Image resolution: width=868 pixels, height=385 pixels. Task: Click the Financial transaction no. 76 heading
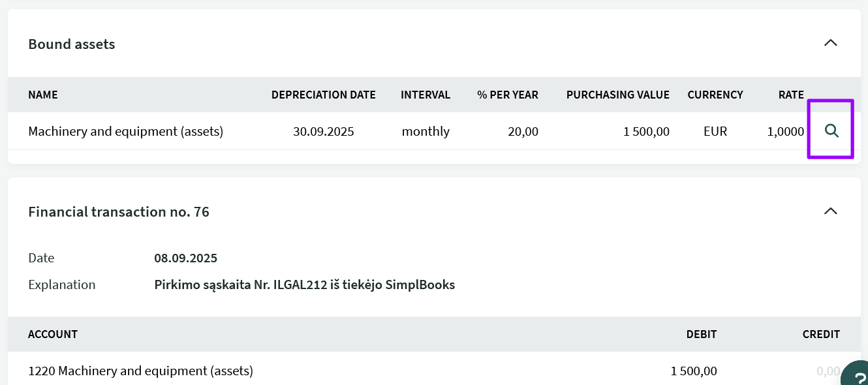[x=119, y=212]
